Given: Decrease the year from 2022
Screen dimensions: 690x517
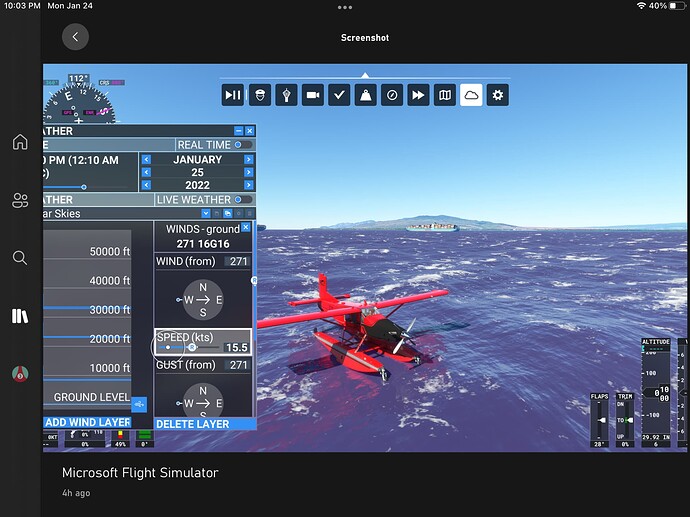Looking at the screenshot, I should [147, 185].
